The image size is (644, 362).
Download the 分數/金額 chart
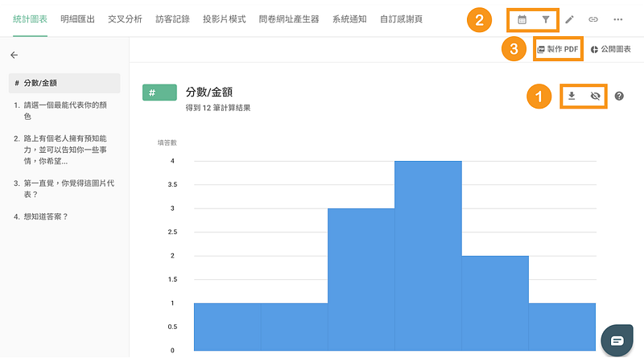(572, 96)
